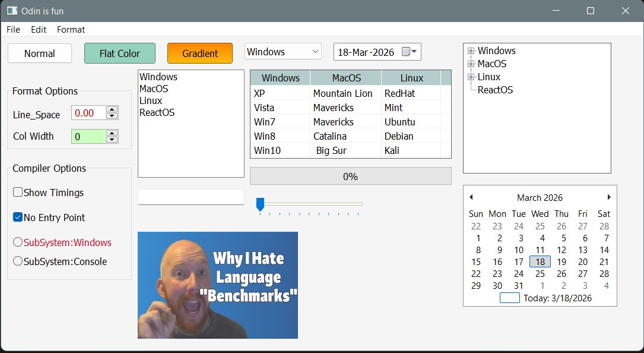The height and width of the screenshot is (353, 644).
Task: Click the Catalina cell
Action: point(346,136)
